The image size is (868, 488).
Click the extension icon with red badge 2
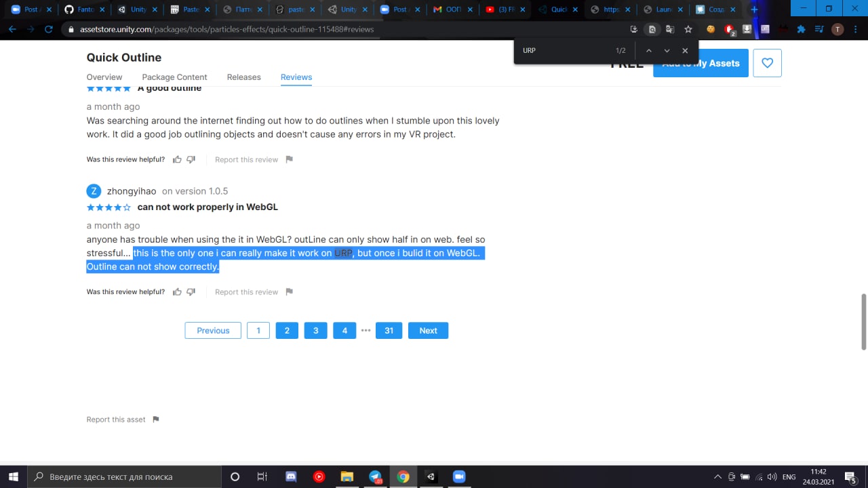[730, 30]
